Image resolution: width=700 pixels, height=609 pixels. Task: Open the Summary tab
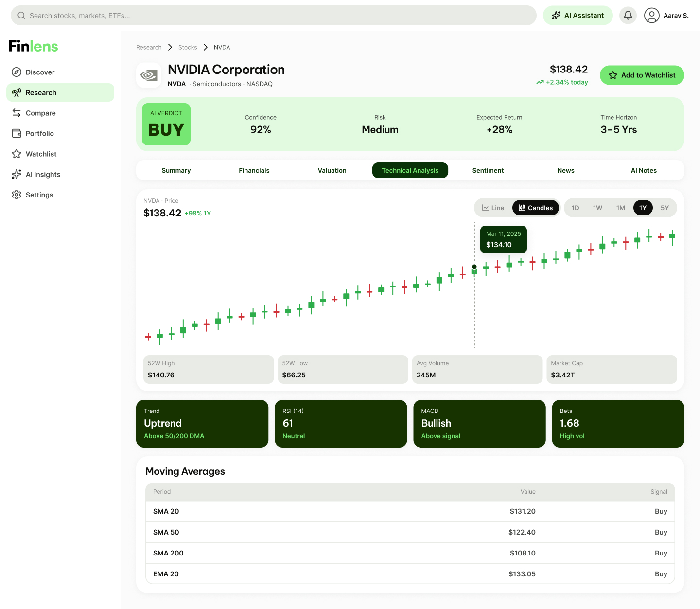[176, 170]
